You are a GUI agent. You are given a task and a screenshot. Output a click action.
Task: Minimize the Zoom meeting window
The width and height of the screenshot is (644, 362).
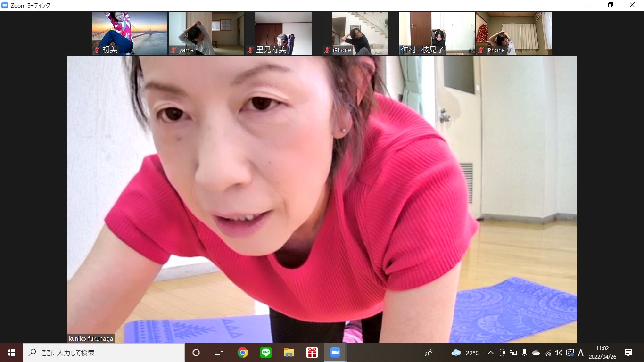[589, 5]
